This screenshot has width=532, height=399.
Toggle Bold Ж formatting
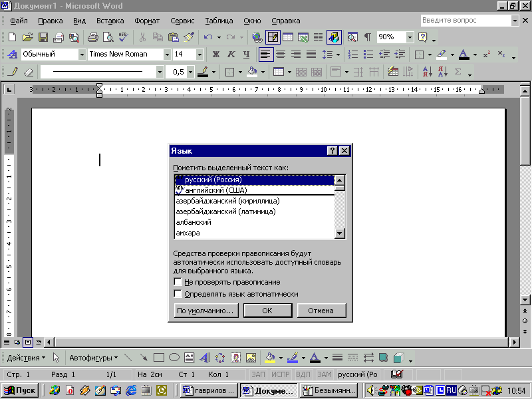click(x=215, y=55)
